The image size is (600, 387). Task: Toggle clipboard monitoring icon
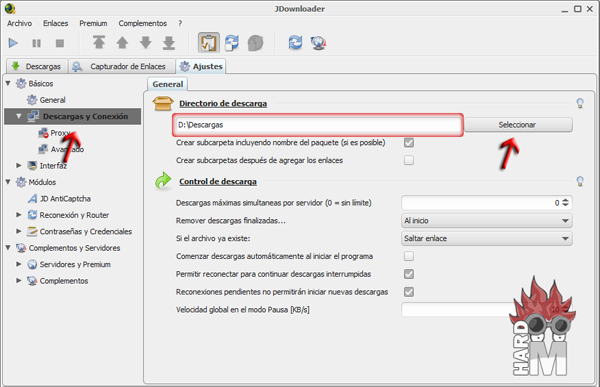coord(209,42)
